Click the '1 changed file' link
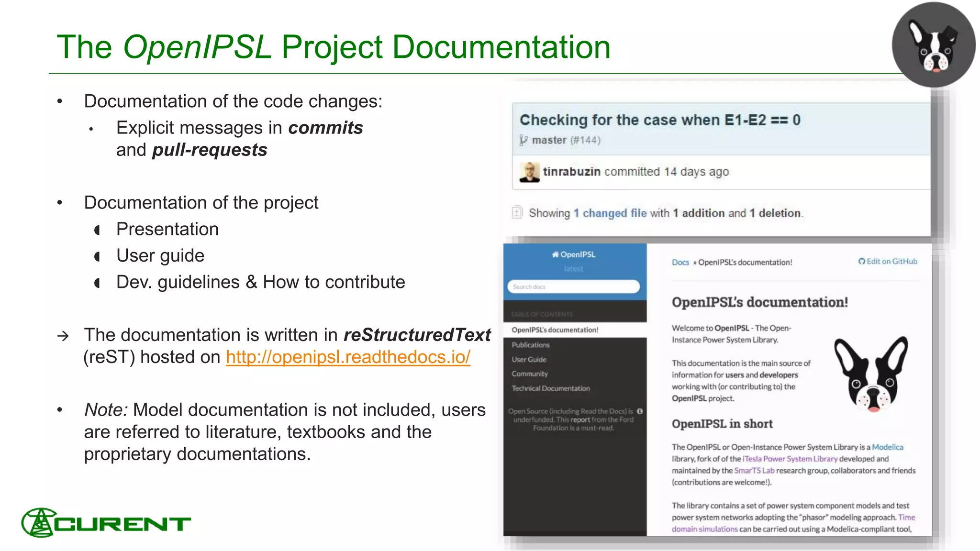This screenshot has height=551, width=980. tap(610, 213)
